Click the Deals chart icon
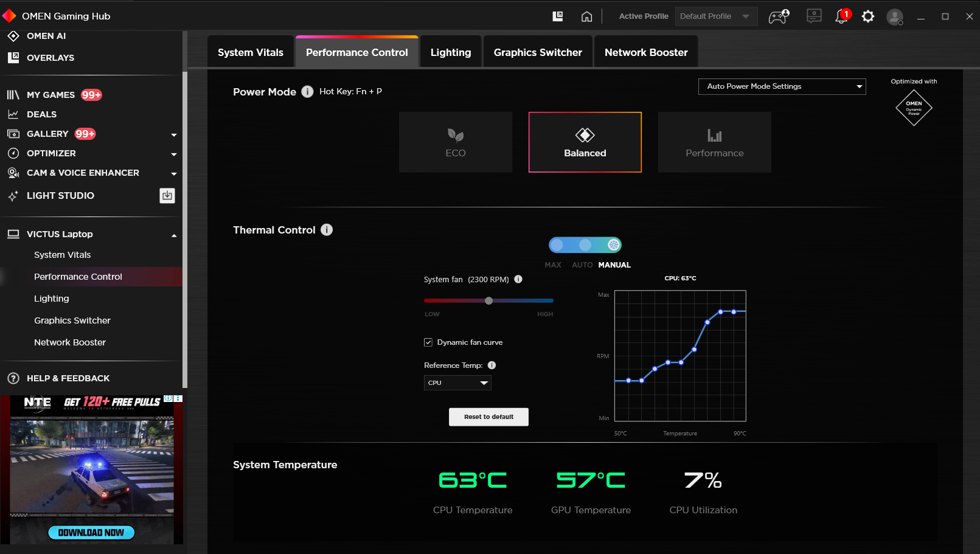Viewport: 980px width, 554px height. point(13,114)
